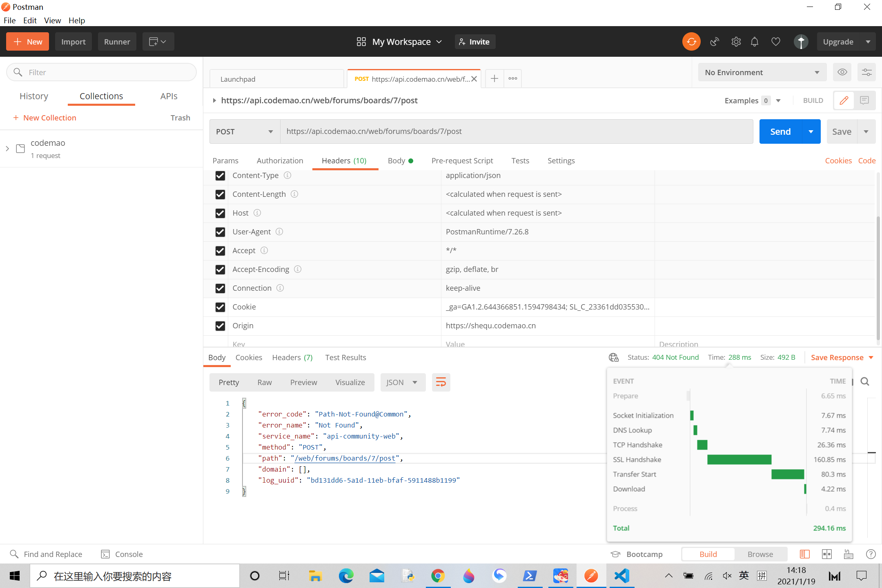
Task: Click the orange sync status icon
Action: pos(691,42)
